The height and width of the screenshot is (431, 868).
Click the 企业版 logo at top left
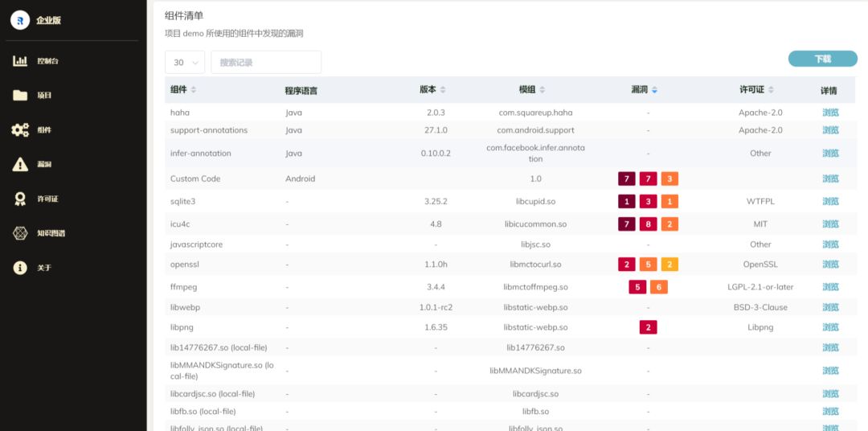[x=20, y=20]
